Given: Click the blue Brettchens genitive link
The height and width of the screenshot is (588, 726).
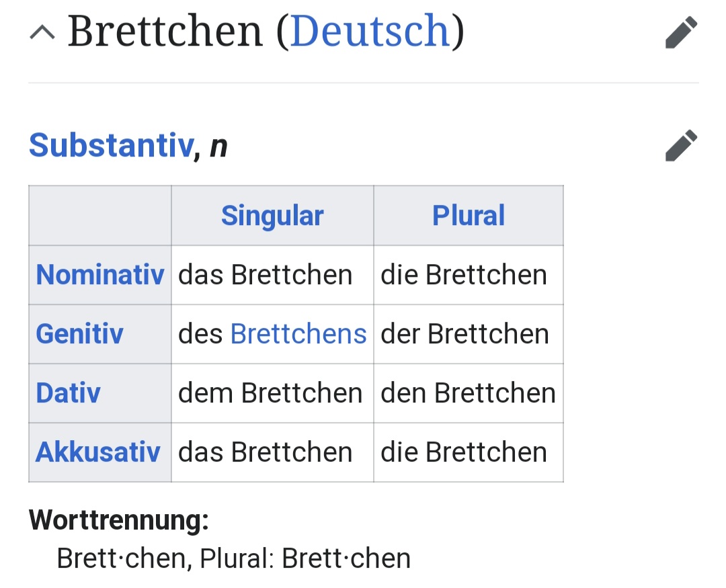Looking at the screenshot, I should pyautogui.click(x=298, y=334).
